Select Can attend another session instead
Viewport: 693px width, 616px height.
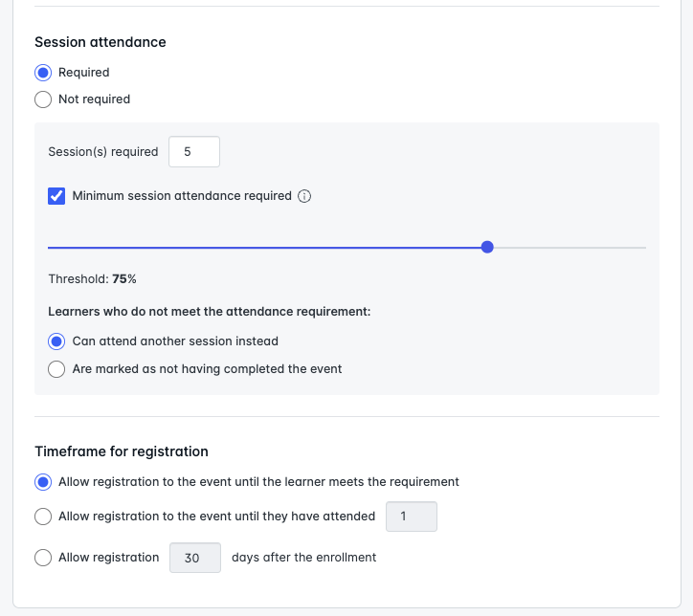coord(56,341)
